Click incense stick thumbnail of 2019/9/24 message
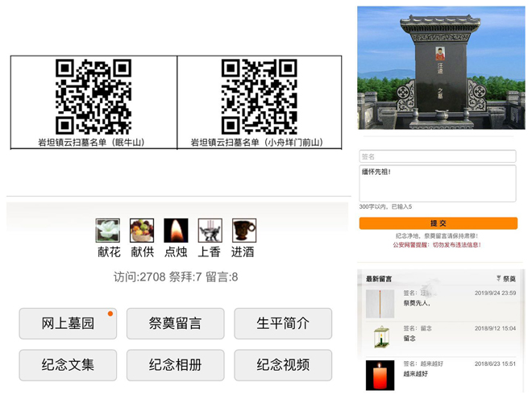This screenshot has width=532, height=399. click(380, 304)
